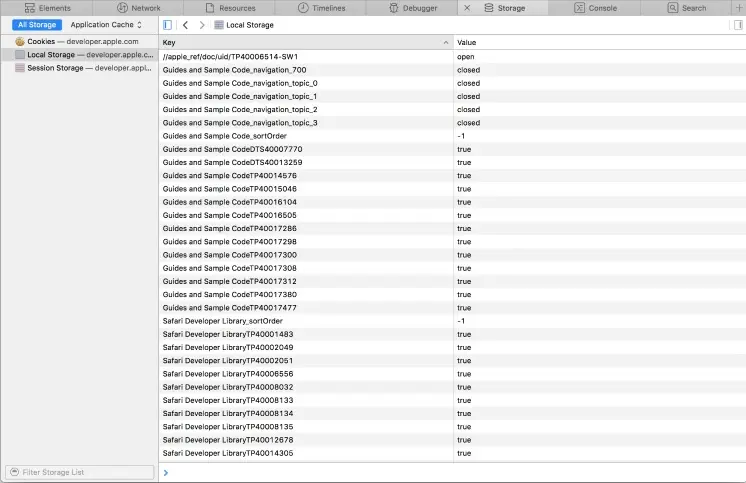Click the filter icon in storage filter field
746x483 pixels.
point(14,472)
